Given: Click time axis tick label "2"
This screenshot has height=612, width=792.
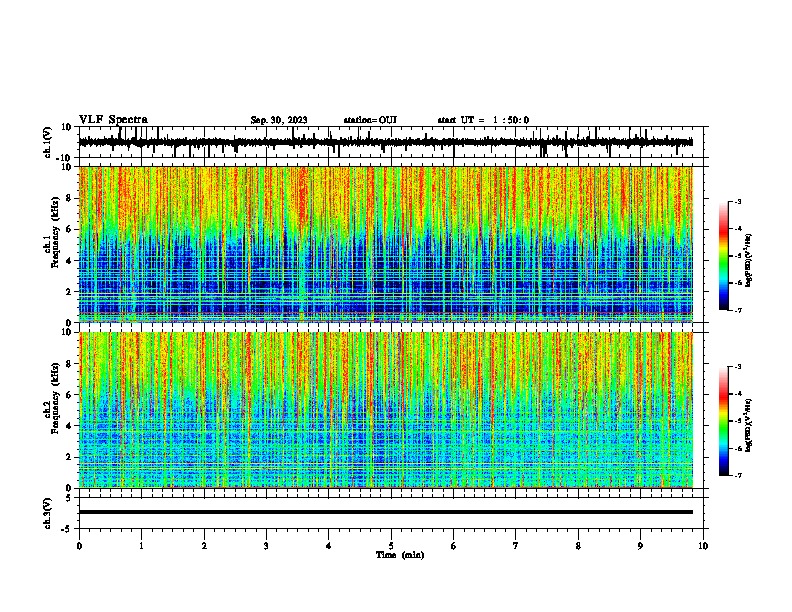Looking at the screenshot, I should (x=204, y=546).
